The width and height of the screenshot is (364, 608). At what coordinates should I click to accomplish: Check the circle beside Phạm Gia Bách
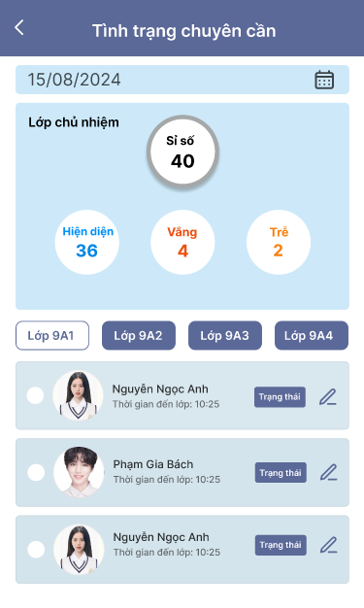[x=36, y=473]
